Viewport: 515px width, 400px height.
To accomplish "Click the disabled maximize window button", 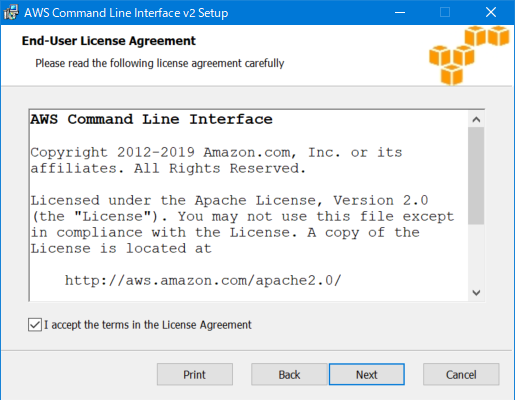I will tap(445, 13).
